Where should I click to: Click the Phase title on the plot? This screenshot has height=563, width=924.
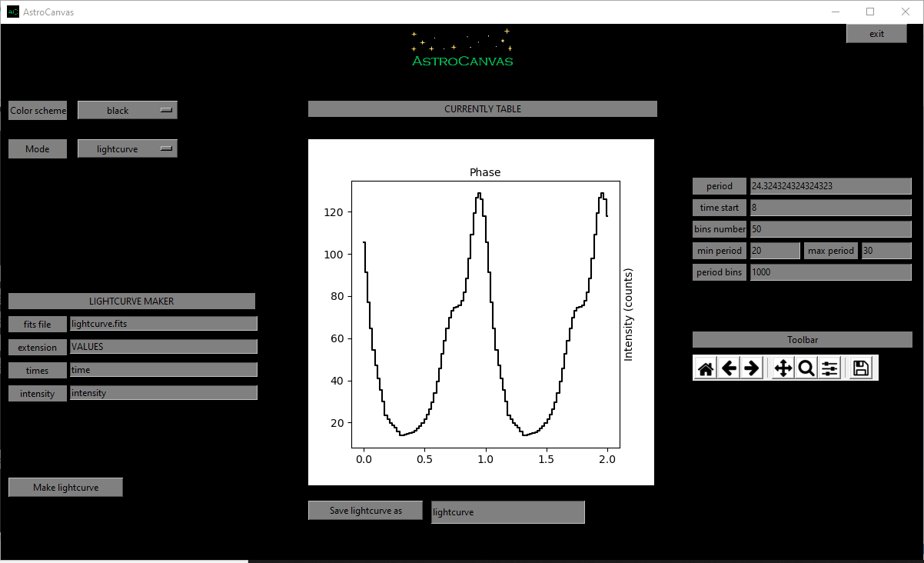pos(485,172)
